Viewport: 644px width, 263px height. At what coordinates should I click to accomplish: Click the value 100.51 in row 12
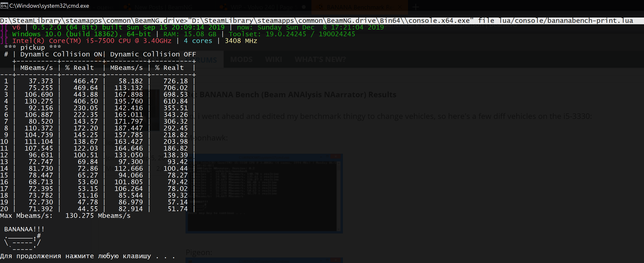(x=86, y=155)
